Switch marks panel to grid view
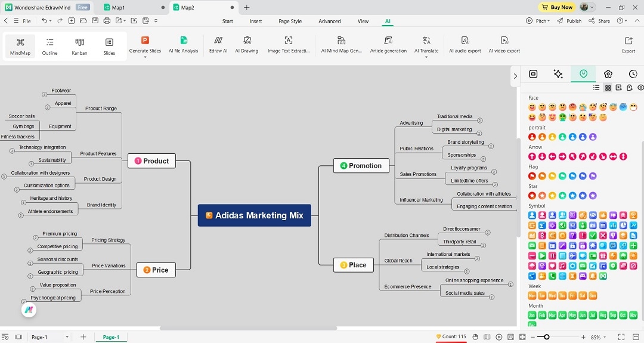Screen dimensions: 644x343 [608, 88]
